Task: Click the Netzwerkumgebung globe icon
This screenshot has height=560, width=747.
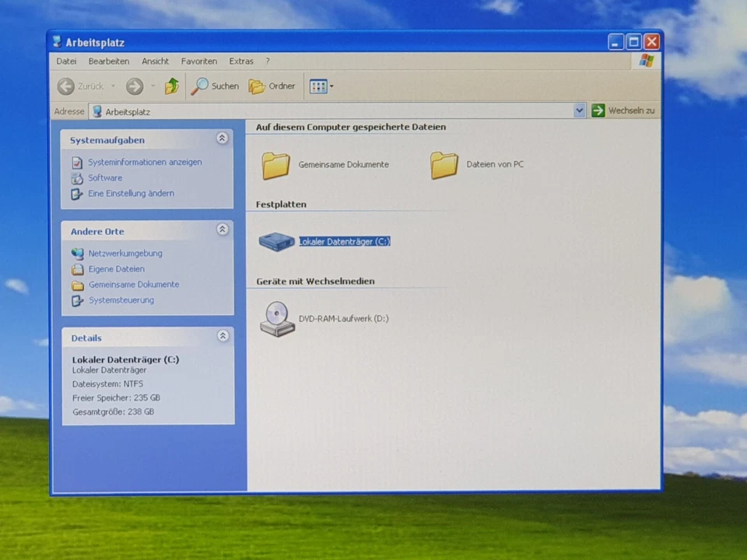Action: [77, 254]
